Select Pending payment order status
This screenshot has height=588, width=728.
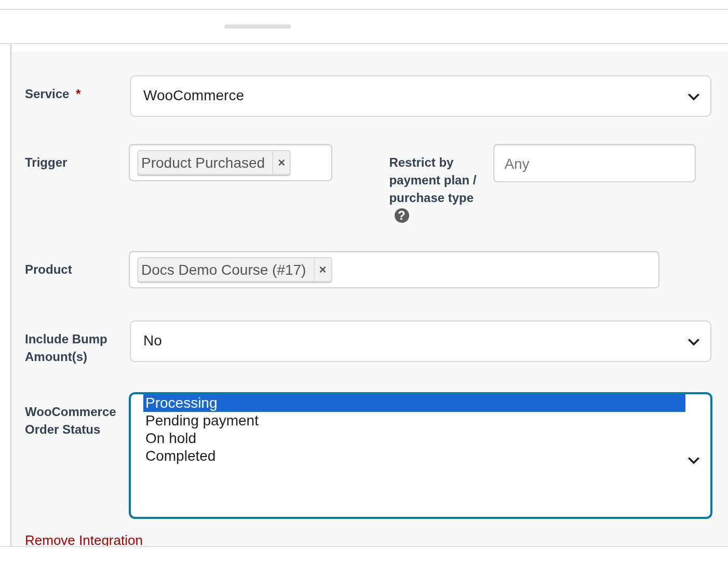pos(414,421)
